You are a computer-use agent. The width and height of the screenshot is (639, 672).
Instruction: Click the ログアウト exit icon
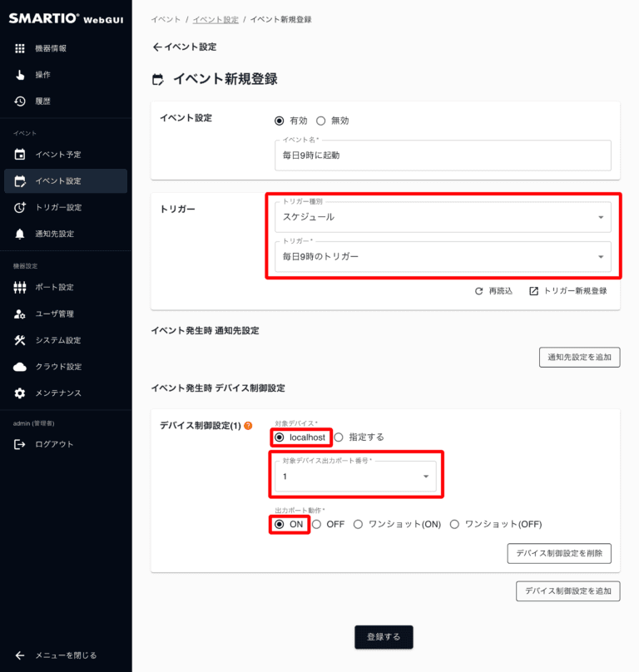coord(20,444)
